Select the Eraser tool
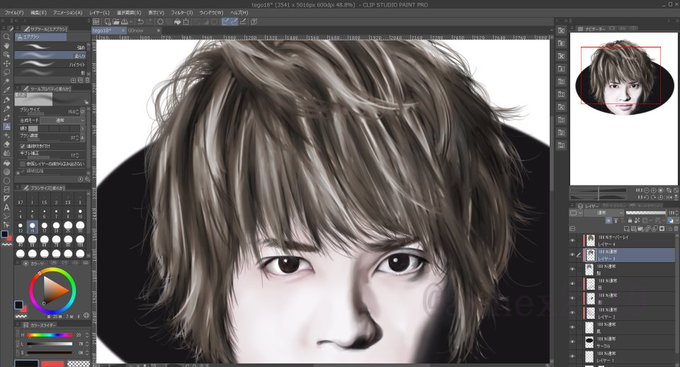Viewport: 680px width, 367px height. 7,144
